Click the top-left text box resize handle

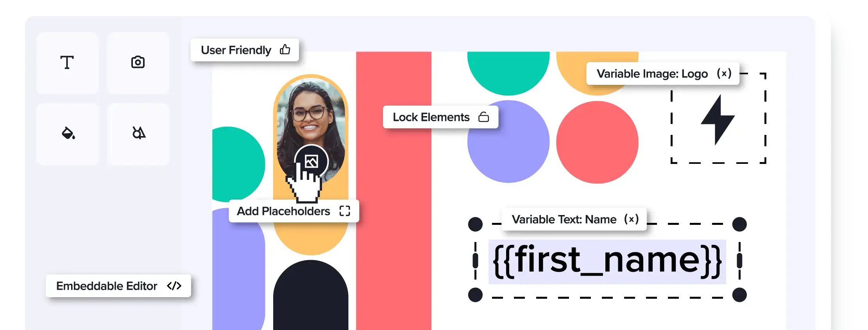[x=475, y=224]
